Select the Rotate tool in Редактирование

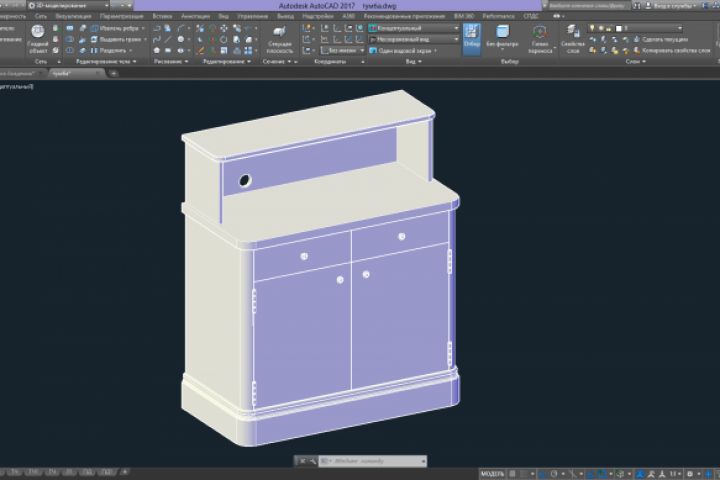tap(224, 40)
